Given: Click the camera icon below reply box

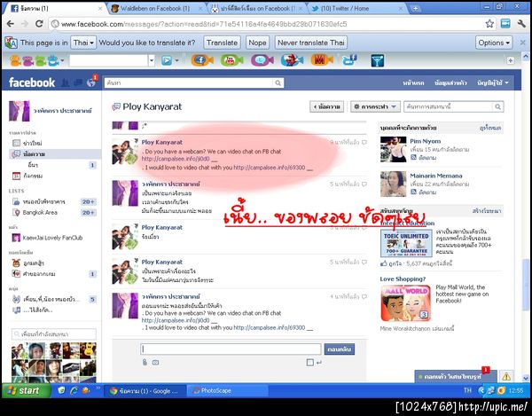Looking at the screenshot, I should click(x=155, y=363).
